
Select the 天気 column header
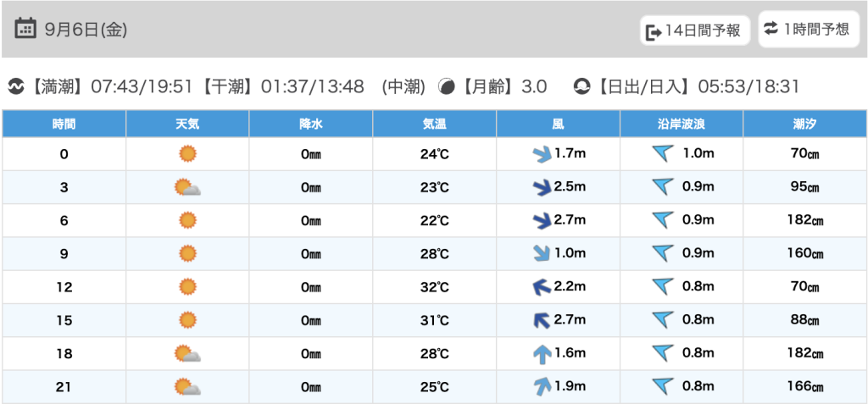coord(187,124)
